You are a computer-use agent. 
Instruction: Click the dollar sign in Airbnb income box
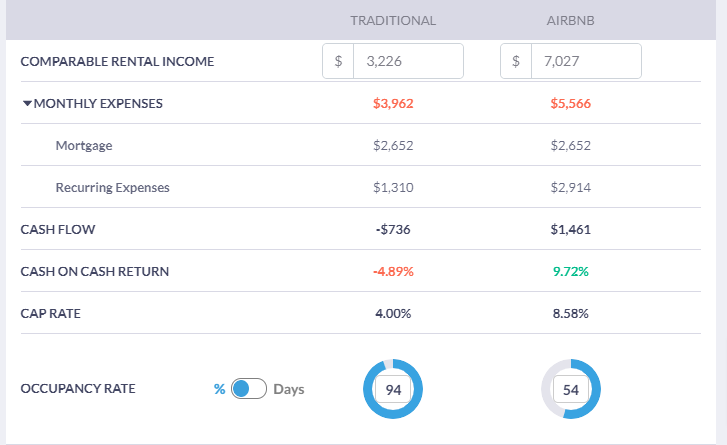click(x=516, y=61)
